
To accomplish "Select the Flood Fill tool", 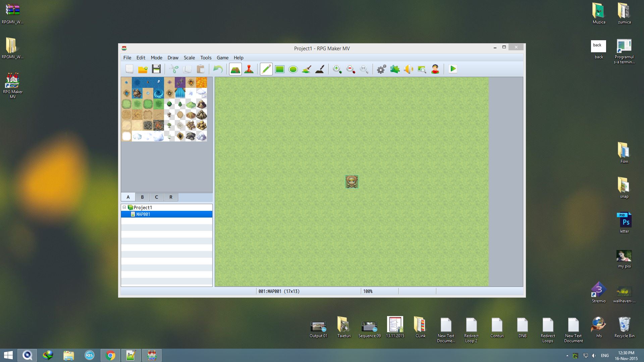I will 307,69.
